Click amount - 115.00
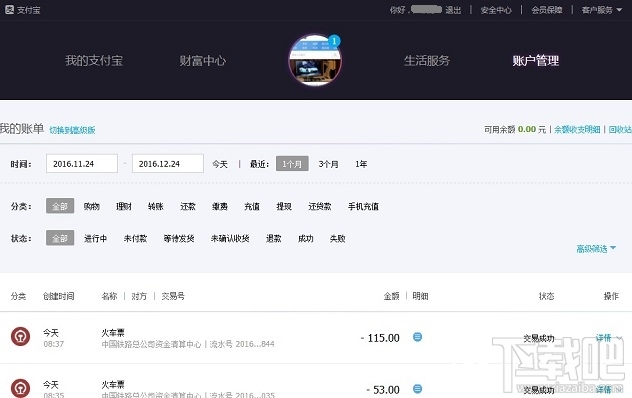The height and width of the screenshot is (398, 632). click(x=380, y=338)
